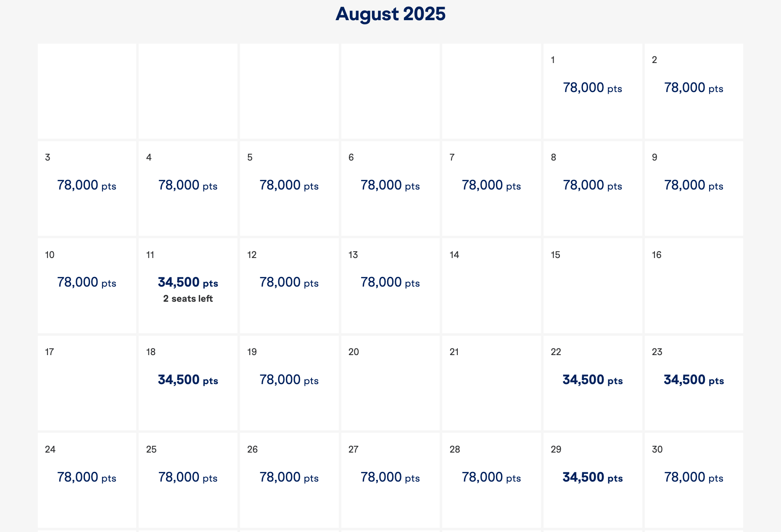The height and width of the screenshot is (532, 781).
Task: Select the August 29 saver fare
Action: click(x=592, y=477)
